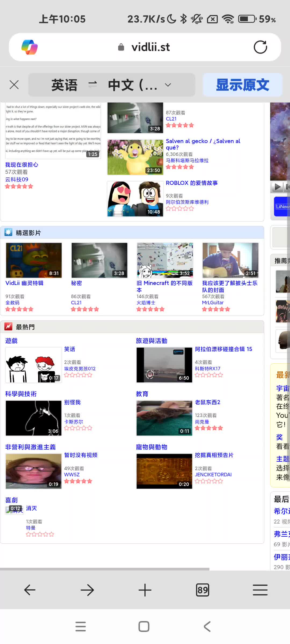The height and width of the screenshot is (644, 290).
Task: Open the browser hamburger menu
Action: click(x=260, y=590)
